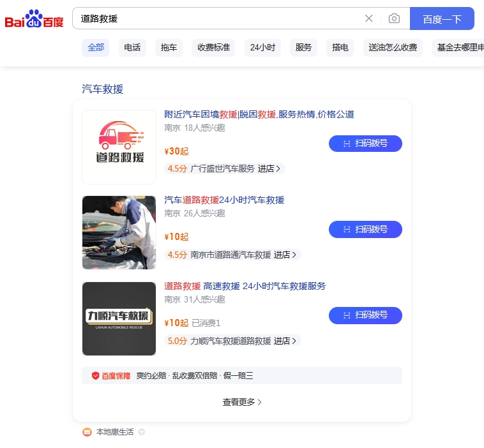Screen dimensions: 484x448
Task: Click the 本地惠生活 orange source icon
Action: pos(87,432)
